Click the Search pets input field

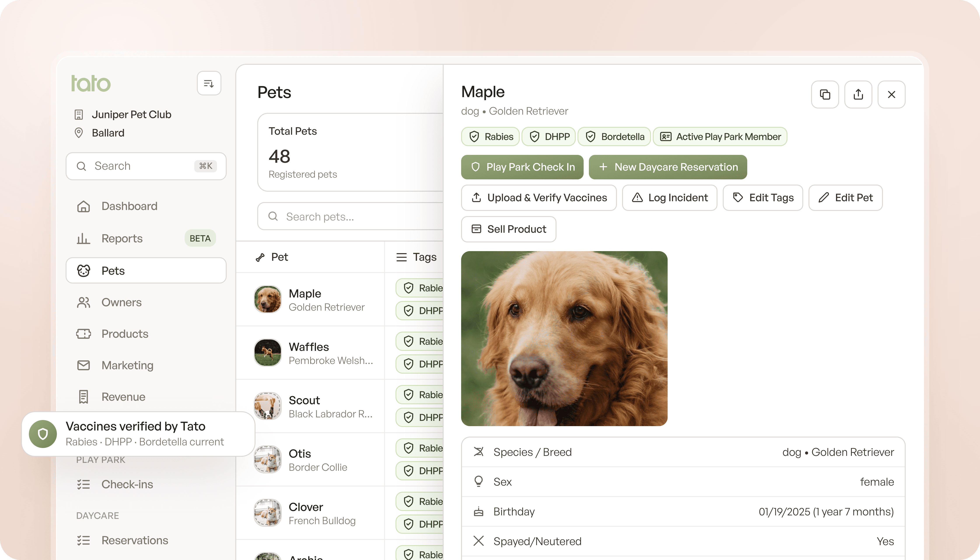(350, 217)
